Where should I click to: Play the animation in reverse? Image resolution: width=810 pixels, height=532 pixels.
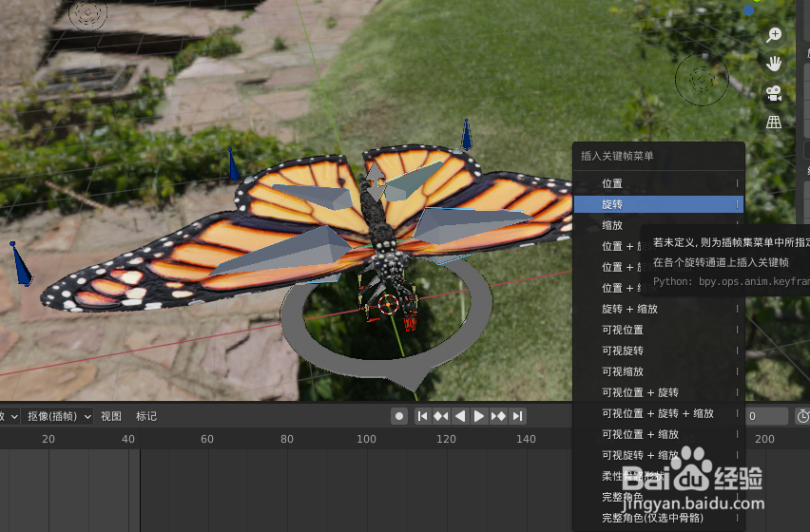(x=460, y=416)
